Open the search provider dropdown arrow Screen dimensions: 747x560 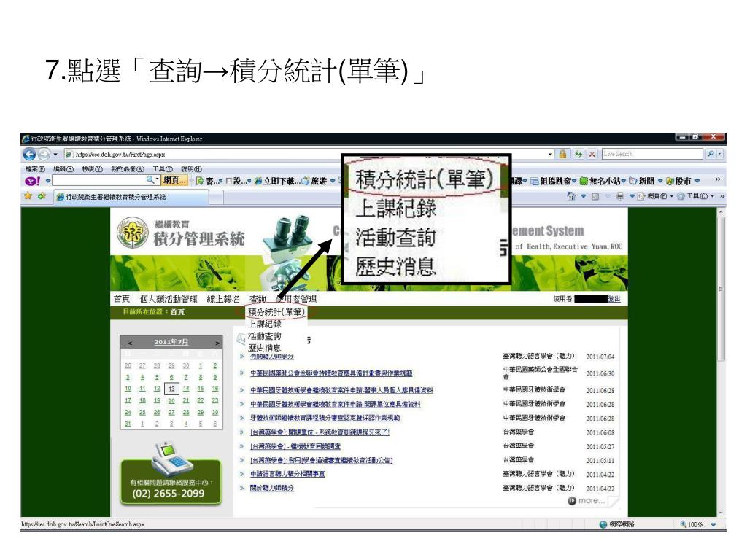point(720,154)
